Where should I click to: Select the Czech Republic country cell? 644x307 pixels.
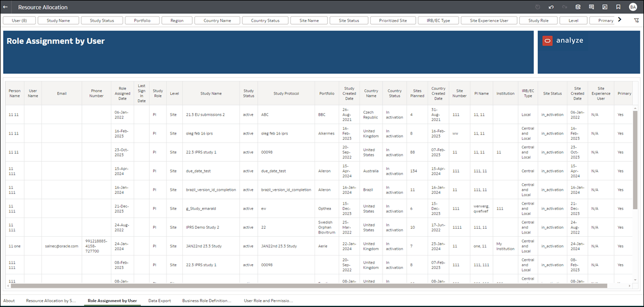371,115
